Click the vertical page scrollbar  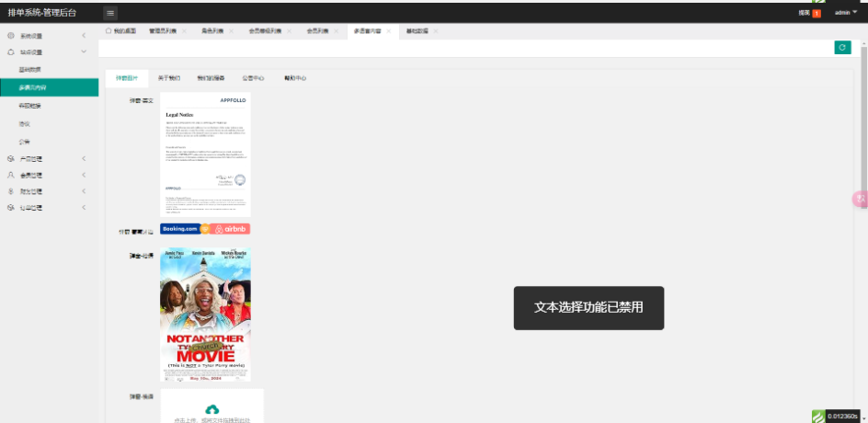863,130
